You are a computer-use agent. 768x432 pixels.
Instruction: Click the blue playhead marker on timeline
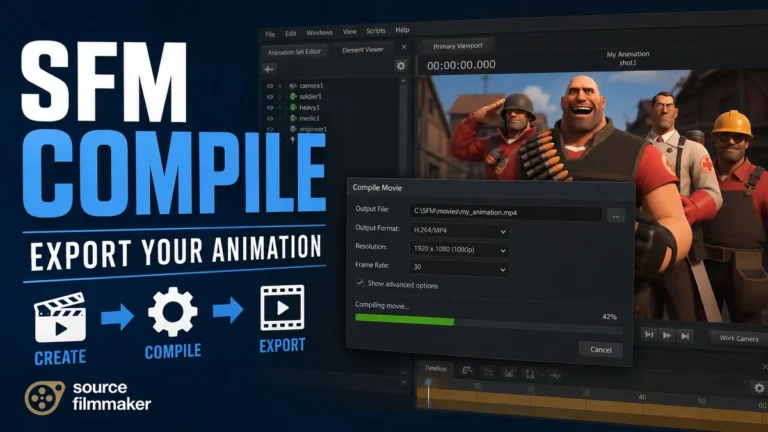428,382
